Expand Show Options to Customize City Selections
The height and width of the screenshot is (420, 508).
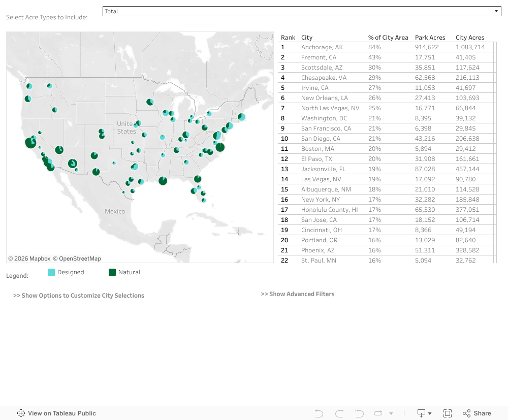coord(79,296)
